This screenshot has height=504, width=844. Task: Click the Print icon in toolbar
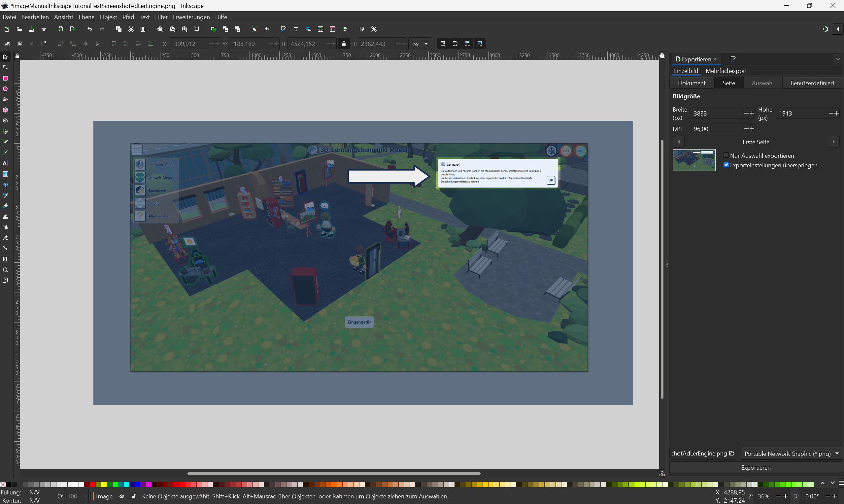point(44,29)
